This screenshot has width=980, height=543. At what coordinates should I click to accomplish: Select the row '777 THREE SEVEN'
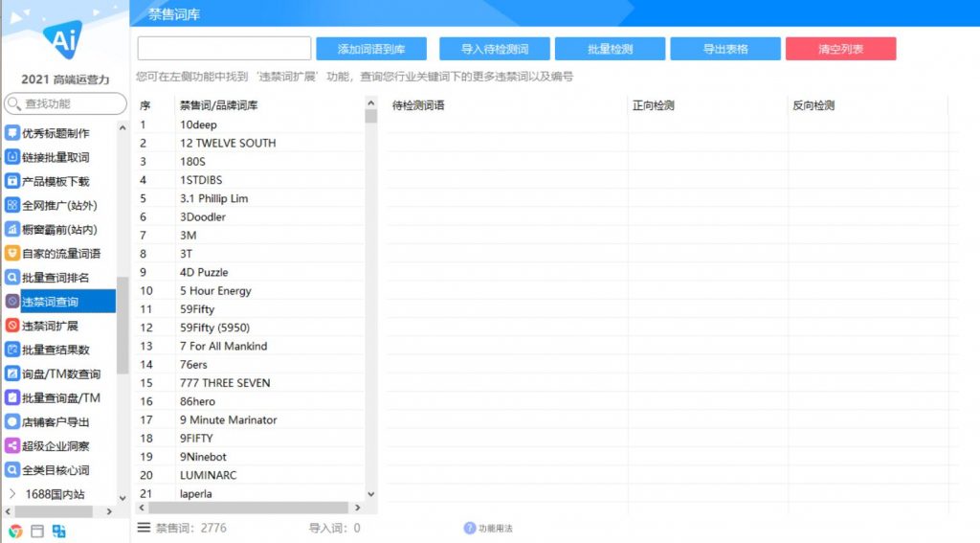click(x=250, y=383)
